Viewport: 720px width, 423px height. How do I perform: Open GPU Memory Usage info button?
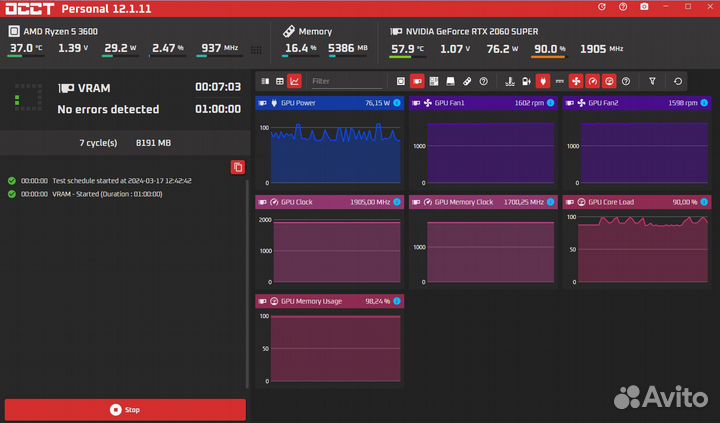tap(397, 301)
